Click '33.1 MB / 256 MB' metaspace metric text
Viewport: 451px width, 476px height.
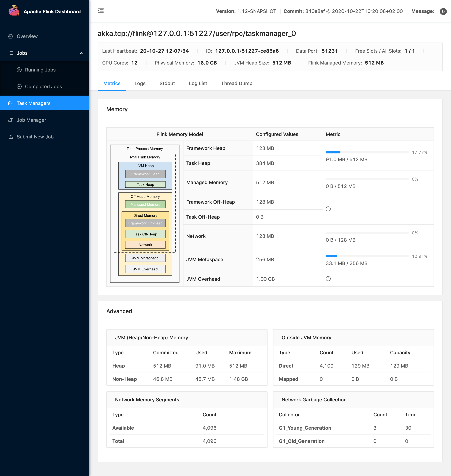pos(346,263)
